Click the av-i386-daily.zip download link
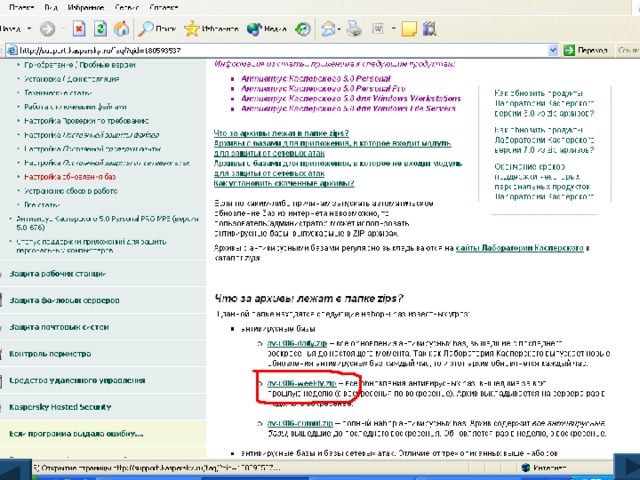The width and height of the screenshot is (640, 480). point(298,341)
